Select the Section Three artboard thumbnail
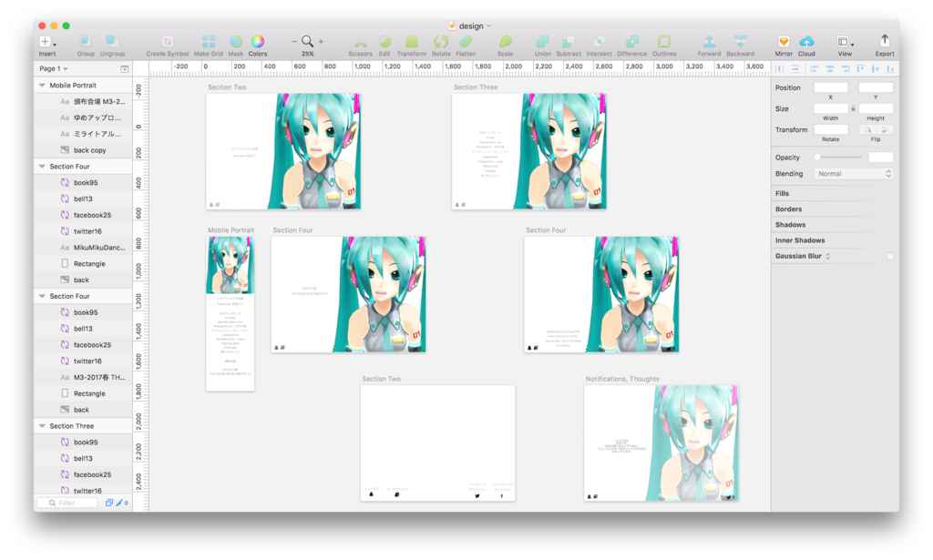Screen dimensions: 933x560 click(529, 151)
